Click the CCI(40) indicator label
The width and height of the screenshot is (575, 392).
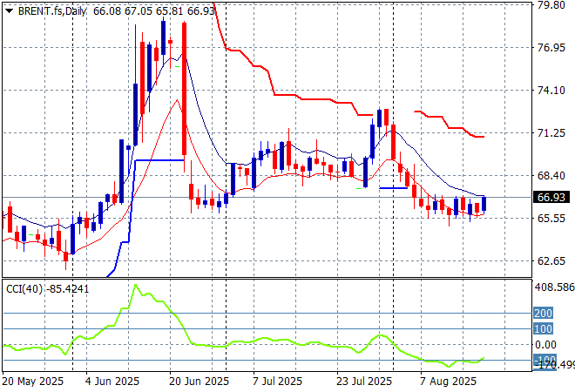[x=21, y=287]
